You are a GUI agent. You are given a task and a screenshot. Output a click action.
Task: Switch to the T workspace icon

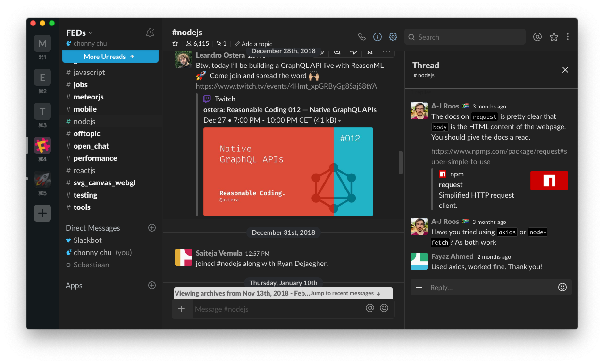click(42, 112)
